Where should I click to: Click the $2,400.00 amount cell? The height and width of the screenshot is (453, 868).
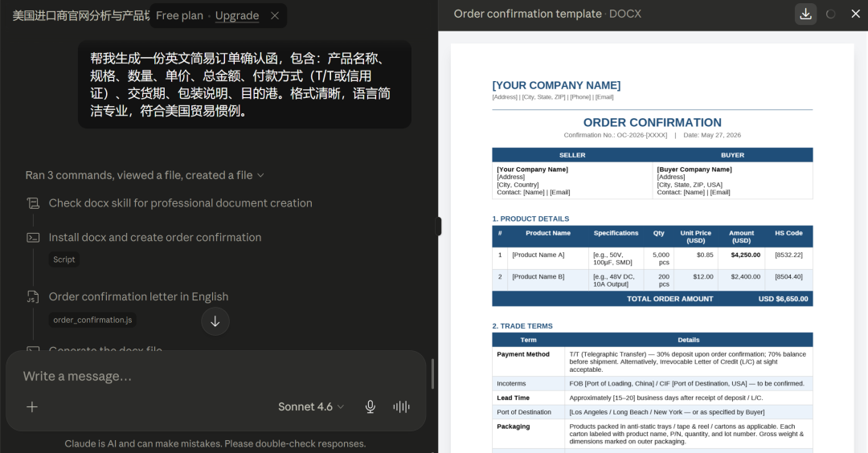[741, 280]
